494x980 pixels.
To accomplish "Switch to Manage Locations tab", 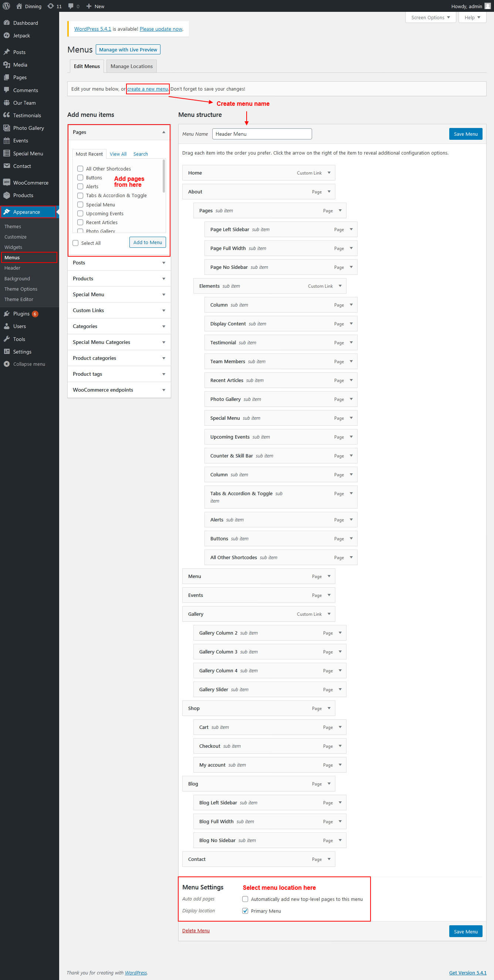I will 131,66.
